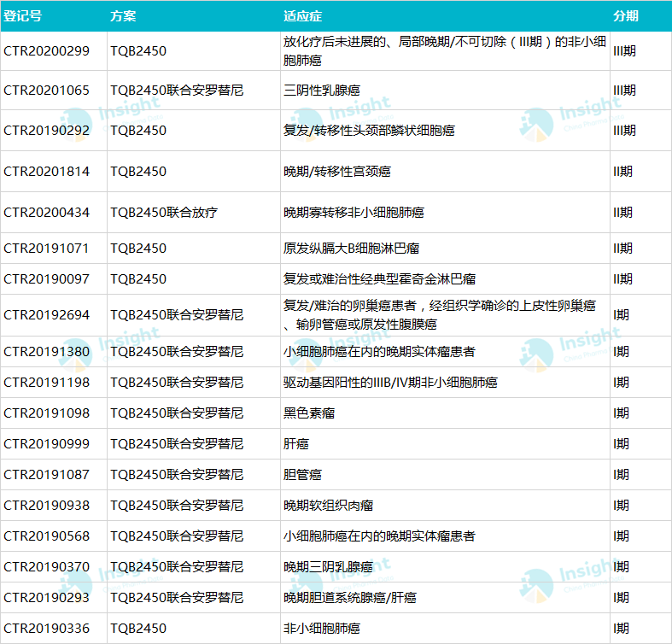Select registration number CTR20190336

(46, 629)
